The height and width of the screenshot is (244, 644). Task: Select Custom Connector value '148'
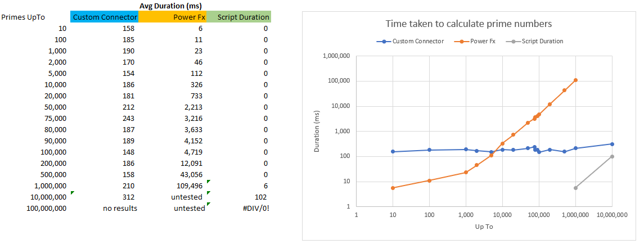tap(129, 152)
